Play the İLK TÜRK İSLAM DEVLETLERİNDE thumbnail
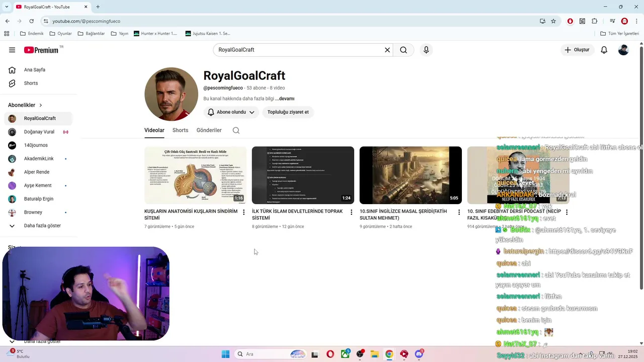Image resolution: width=644 pixels, height=362 pixels. coord(303,175)
